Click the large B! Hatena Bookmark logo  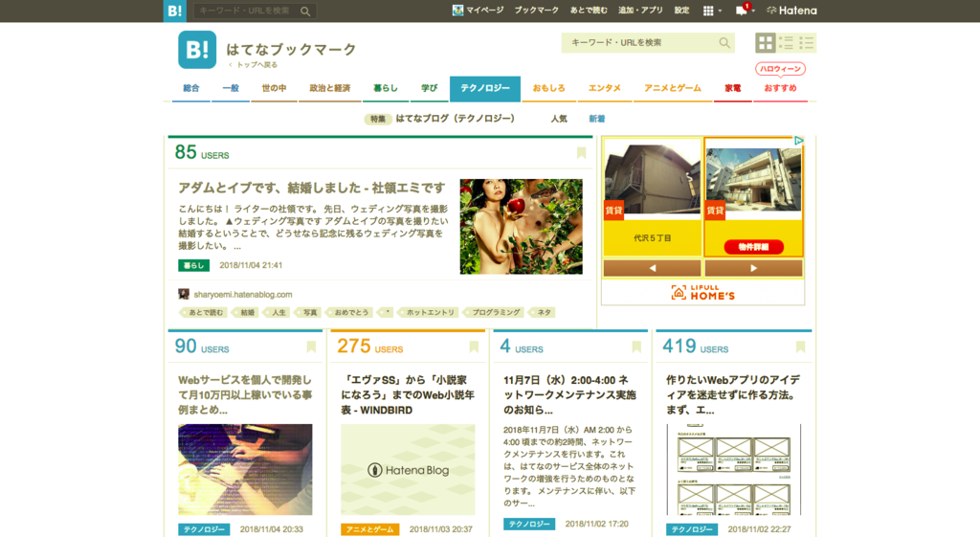197,50
